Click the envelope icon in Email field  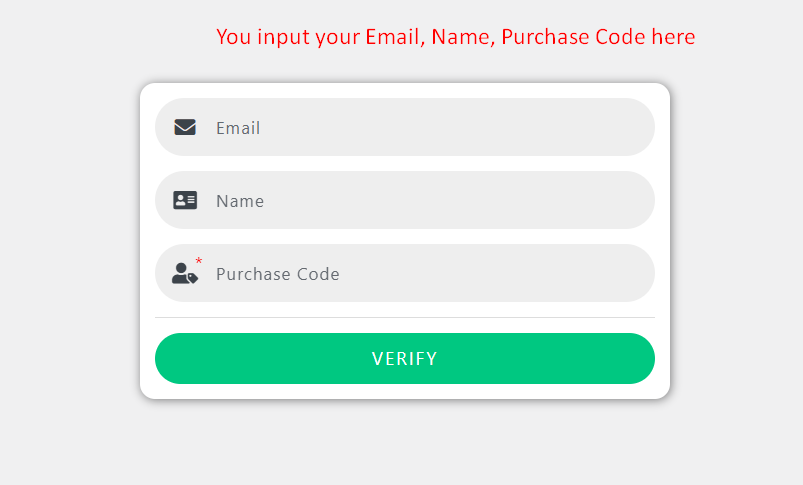tap(185, 127)
